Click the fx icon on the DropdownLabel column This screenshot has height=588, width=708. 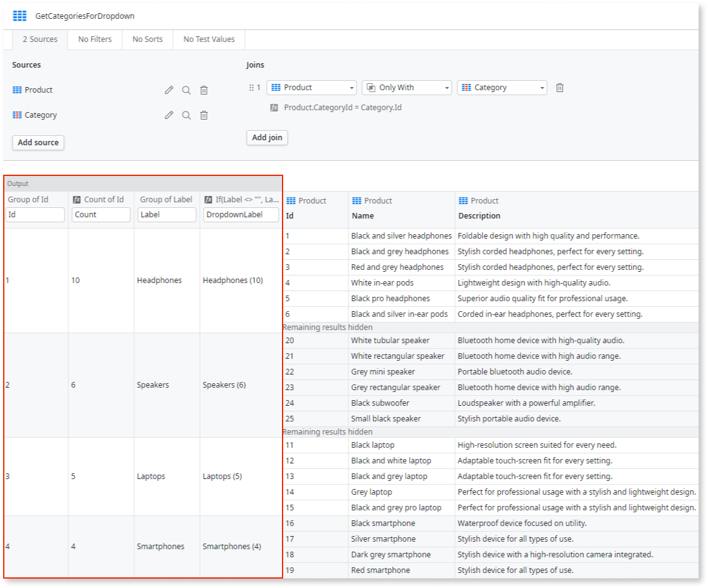pyautogui.click(x=207, y=199)
